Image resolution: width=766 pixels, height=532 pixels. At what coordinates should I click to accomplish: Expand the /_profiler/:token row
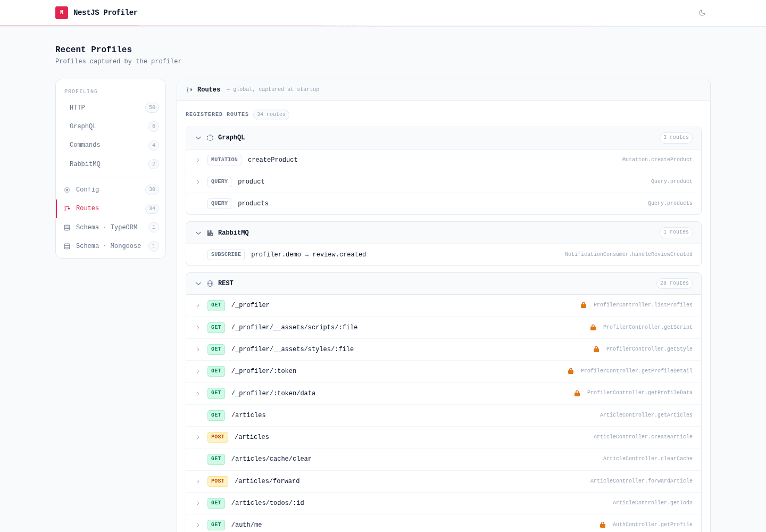pyautogui.click(x=198, y=371)
